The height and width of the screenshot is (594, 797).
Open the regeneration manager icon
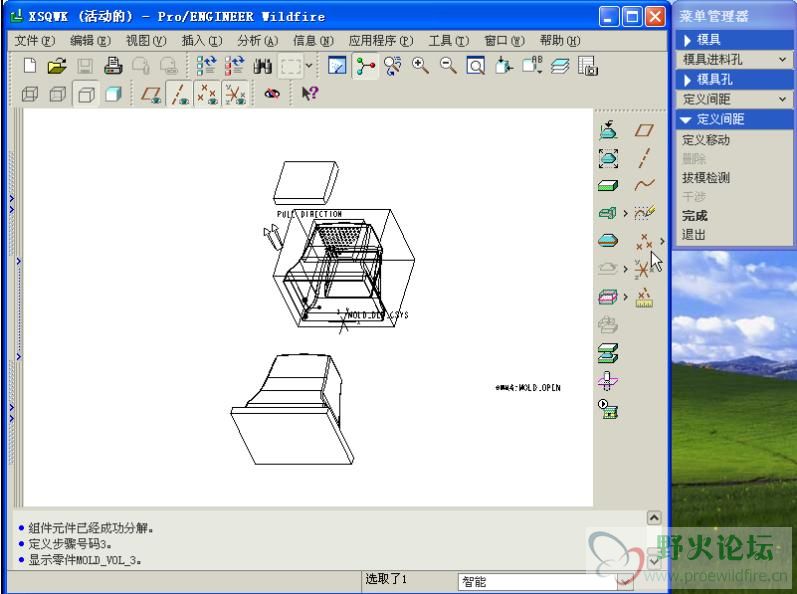coord(234,66)
